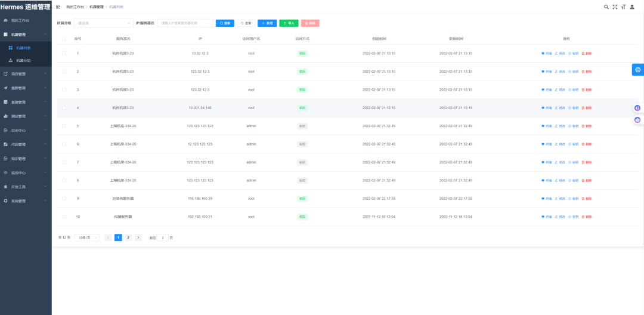Click 我的工作台 breadcrumb link
This screenshot has width=644, height=315.
[x=75, y=7]
